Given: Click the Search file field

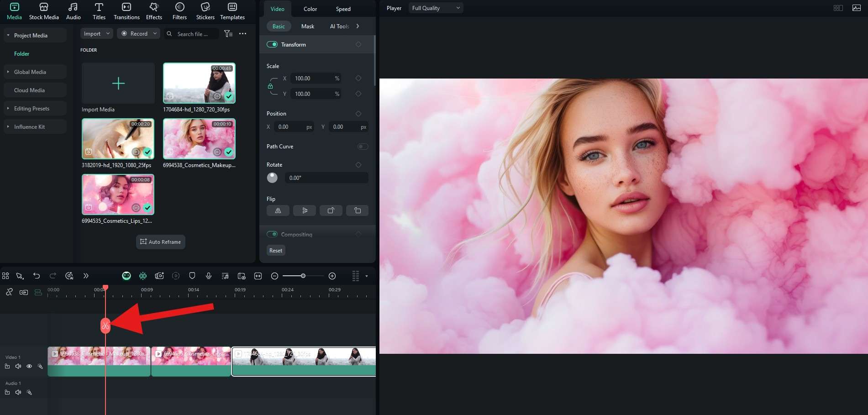Looking at the screenshot, I should pyautogui.click(x=192, y=34).
